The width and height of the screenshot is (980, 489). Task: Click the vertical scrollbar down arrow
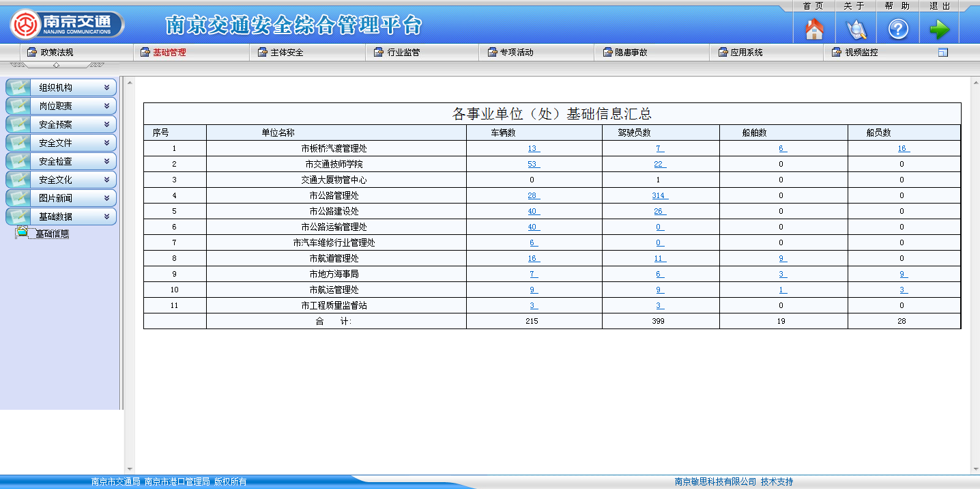pyautogui.click(x=975, y=469)
